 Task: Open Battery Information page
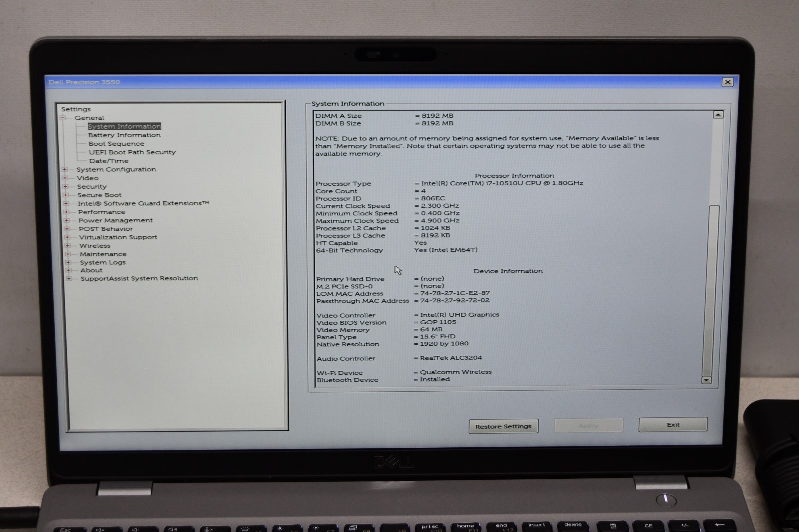click(x=124, y=135)
